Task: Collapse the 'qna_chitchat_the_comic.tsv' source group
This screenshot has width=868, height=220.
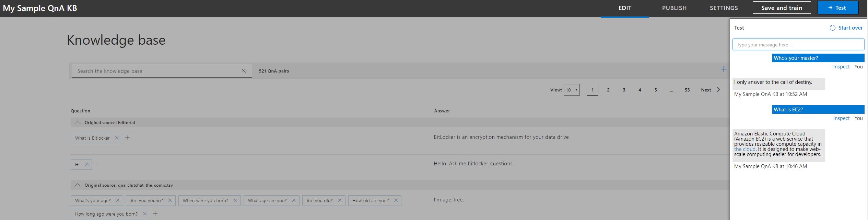Action: tap(78, 185)
